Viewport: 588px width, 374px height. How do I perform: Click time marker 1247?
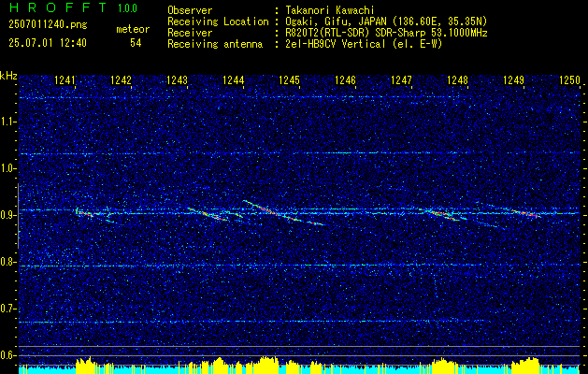pyautogui.click(x=401, y=79)
